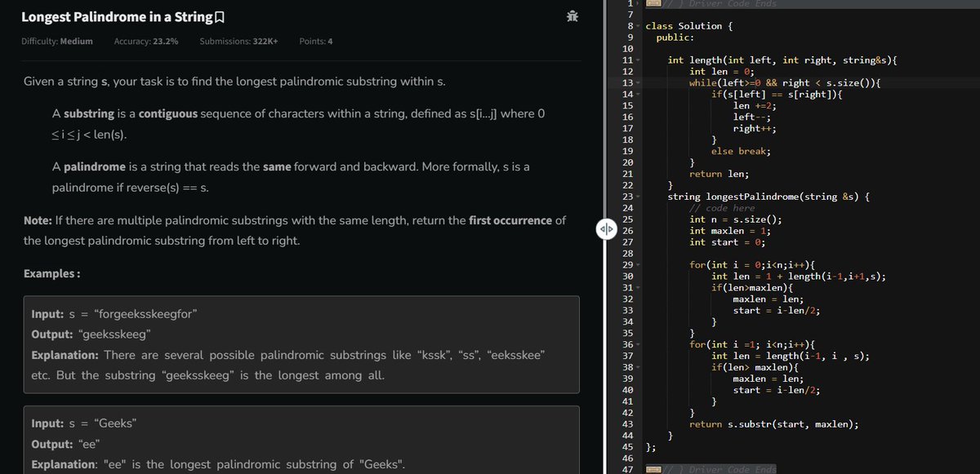Collapse the class Solution block at line 8
Viewport: 980px width, 474px height.
tap(639, 26)
